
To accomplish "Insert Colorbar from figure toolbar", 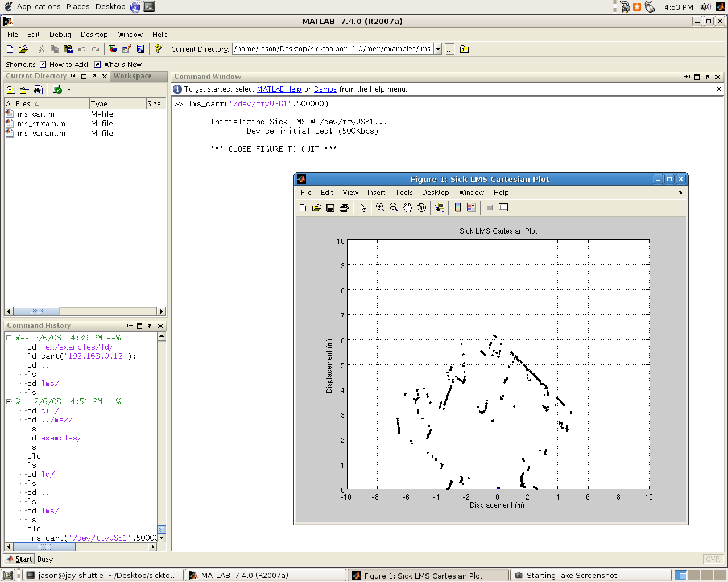I will [458, 208].
